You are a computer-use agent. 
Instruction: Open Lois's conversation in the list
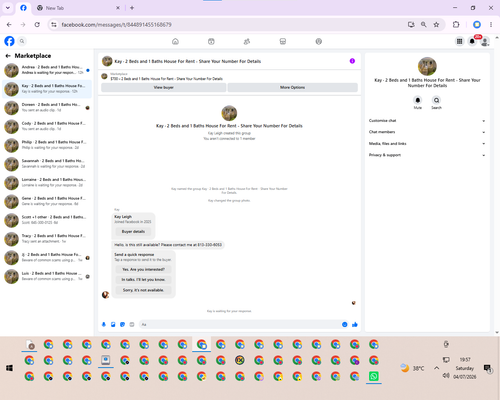(47, 276)
